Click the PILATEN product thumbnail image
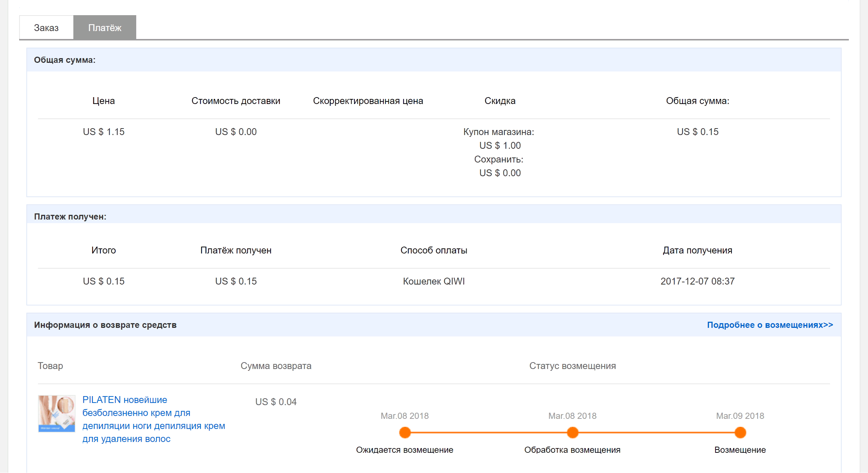This screenshot has width=868, height=473. pyautogui.click(x=57, y=413)
